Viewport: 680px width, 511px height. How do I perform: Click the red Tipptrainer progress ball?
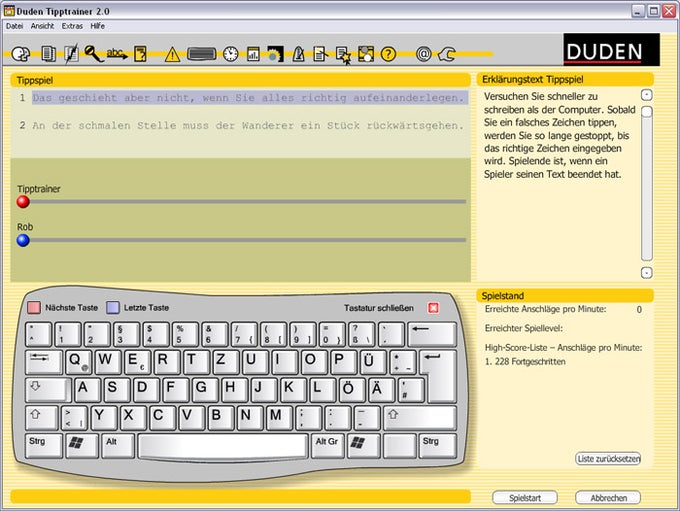pos(23,202)
